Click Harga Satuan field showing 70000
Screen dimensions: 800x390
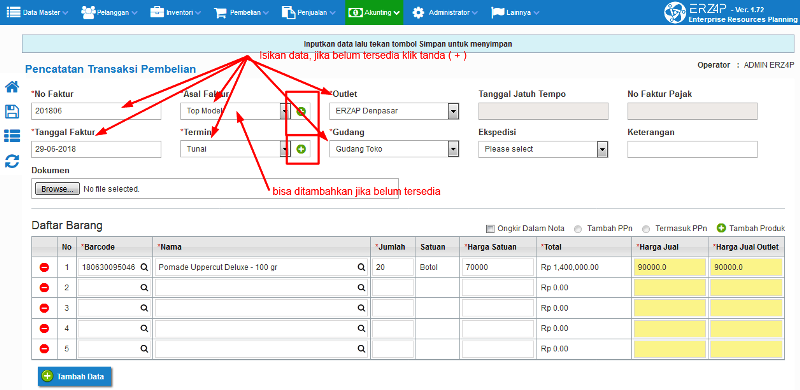[x=498, y=267]
